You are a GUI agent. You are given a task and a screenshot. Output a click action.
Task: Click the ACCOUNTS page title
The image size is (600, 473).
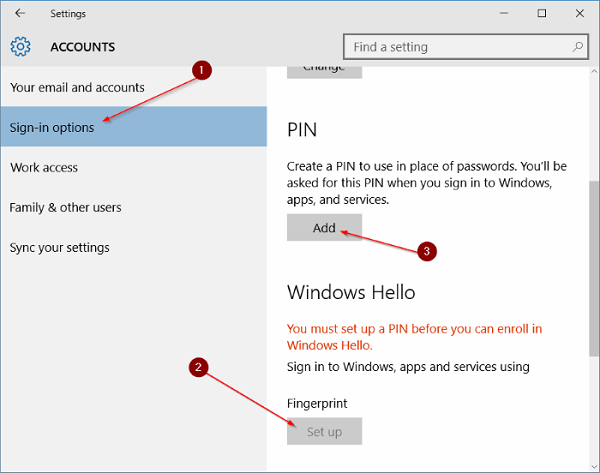click(x=83, y=47)
